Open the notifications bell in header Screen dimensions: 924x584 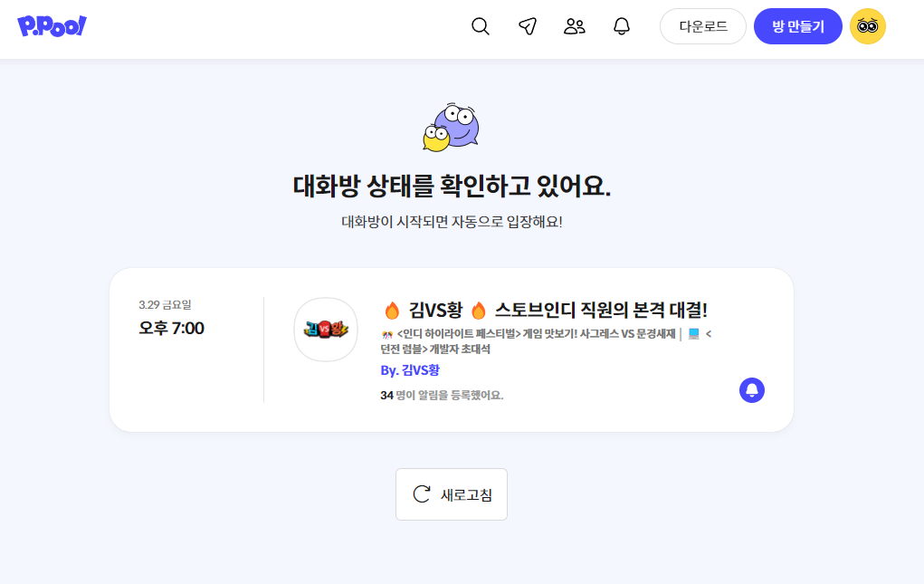pos(622,26)
